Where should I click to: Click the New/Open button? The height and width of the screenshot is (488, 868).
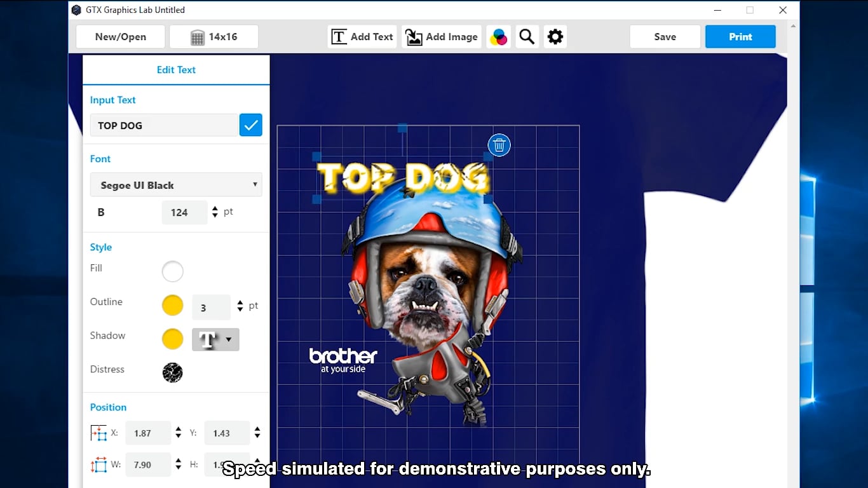[x=121, y=37]
